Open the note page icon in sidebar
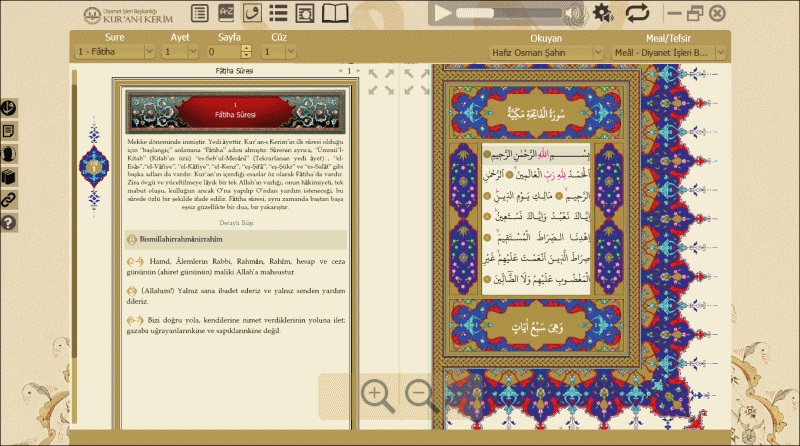The width and height of the screenshot is (800, 446). [9, 130]
